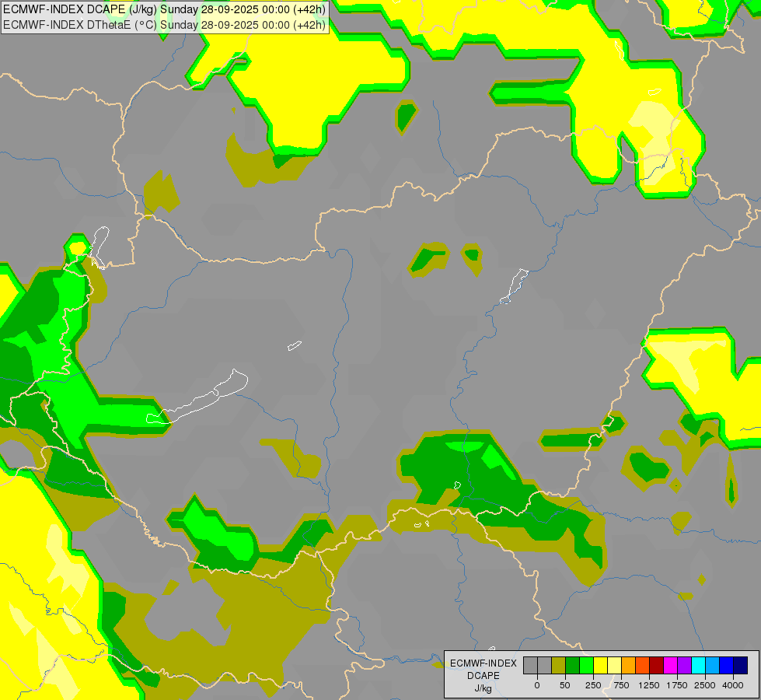Click the bright yellow legend swatch

(600, 666)
